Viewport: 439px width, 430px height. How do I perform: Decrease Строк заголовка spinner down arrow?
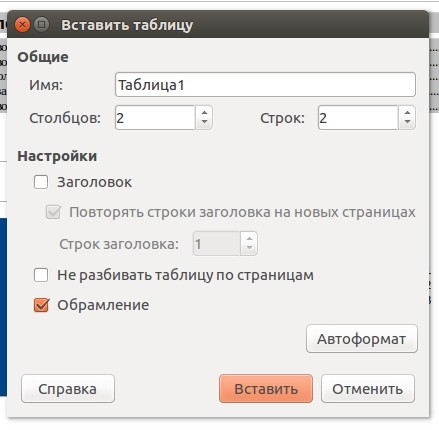click(x=249, y=248)
